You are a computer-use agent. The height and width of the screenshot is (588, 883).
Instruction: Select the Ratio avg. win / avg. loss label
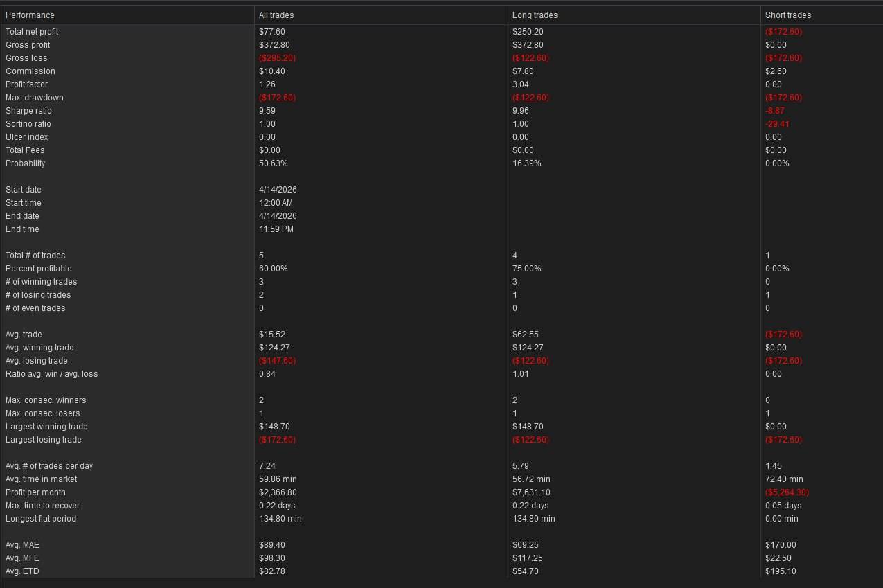[x=51, y=374]
